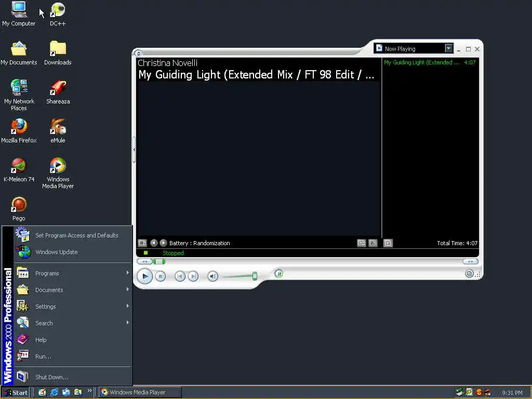Screen dimensions: 532x399
Task: Select the My Computer desktop icon
Action: (x=19, y=14)
